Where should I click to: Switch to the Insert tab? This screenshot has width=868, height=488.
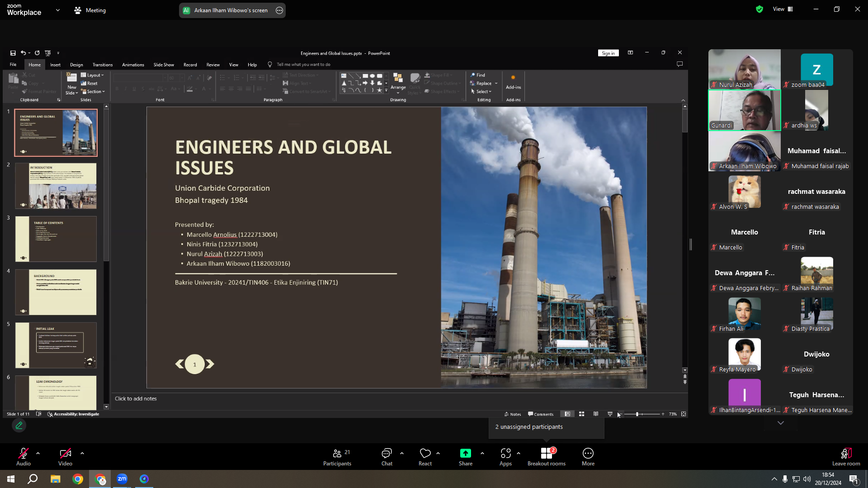55,65
